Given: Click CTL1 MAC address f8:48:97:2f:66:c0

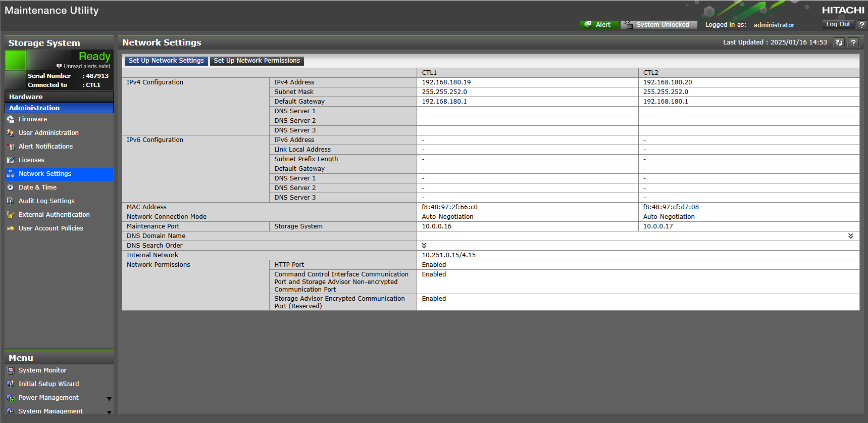Looking at the screenshot, I should [450, 207].
